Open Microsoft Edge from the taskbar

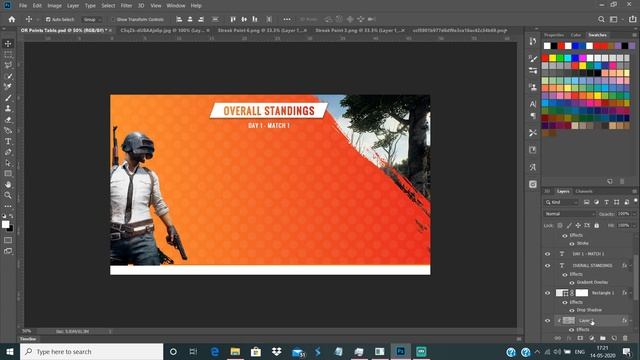pyautogui.click(x=215, y=351)
